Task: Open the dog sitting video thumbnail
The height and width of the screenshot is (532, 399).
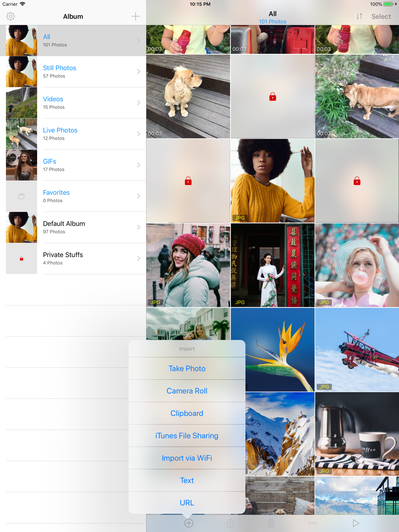Action: 188,97
